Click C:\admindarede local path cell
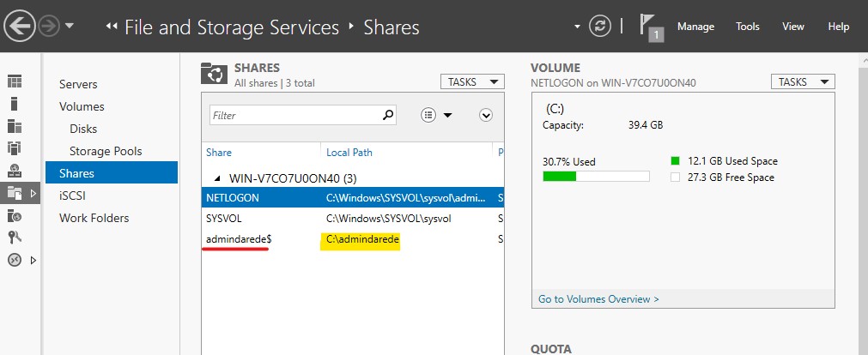The width and height of the screenshot is (868, 355). pos(362,240)
